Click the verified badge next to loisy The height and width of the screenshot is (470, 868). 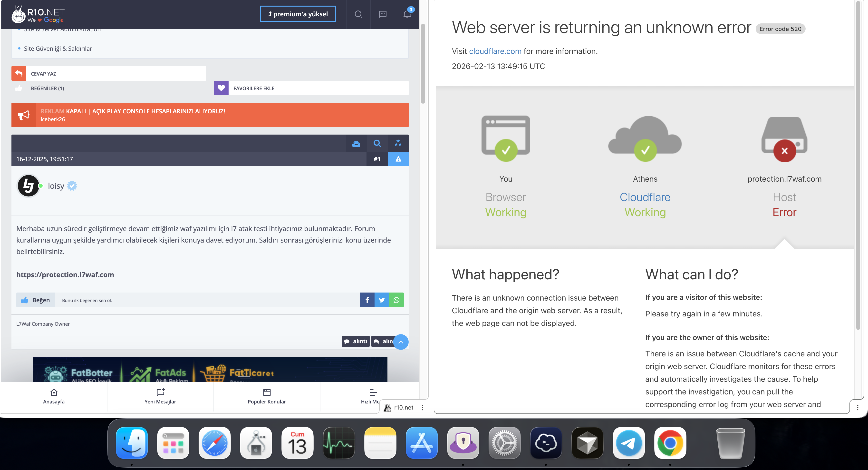[x=72, y=186]
